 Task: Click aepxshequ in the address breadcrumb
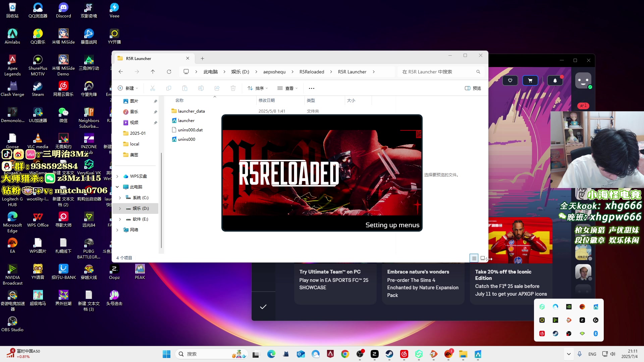pos(274,72)
